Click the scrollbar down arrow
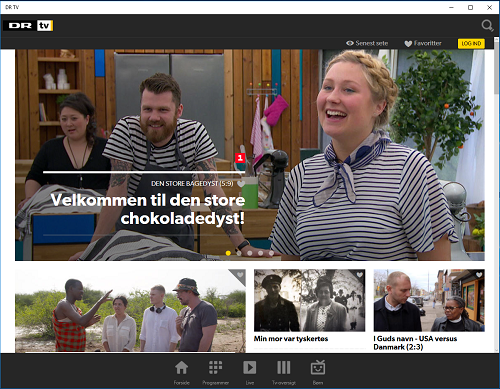Screen dimensions: 500x389 click(x=496, y=350)
